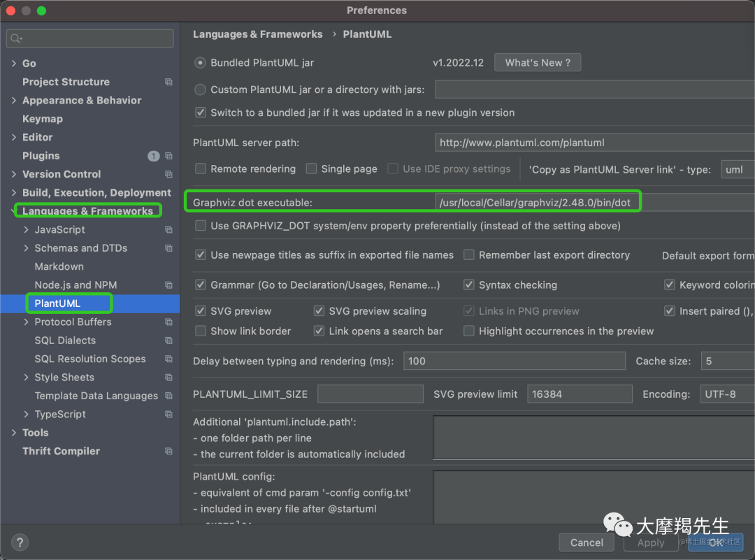The width and height of the screenshot is (755, 560).
Task: Click the Apply button
Action: 651,543
